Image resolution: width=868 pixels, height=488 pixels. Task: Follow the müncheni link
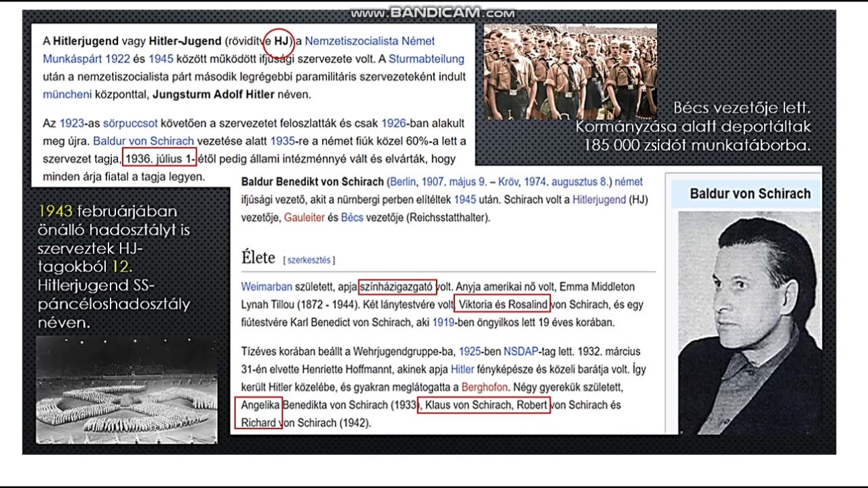click(x=67, y=94)
